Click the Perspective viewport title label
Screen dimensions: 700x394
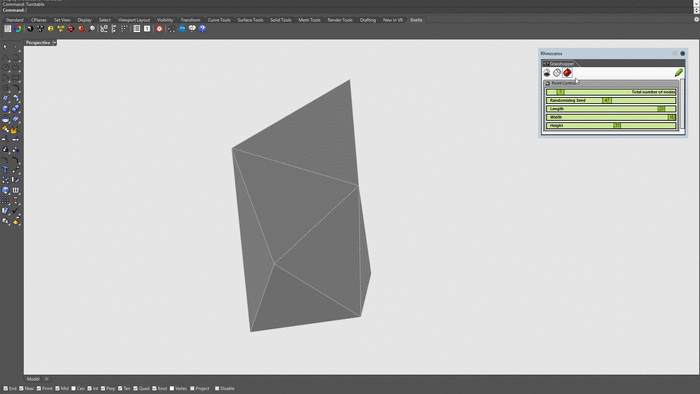[38, 43]
